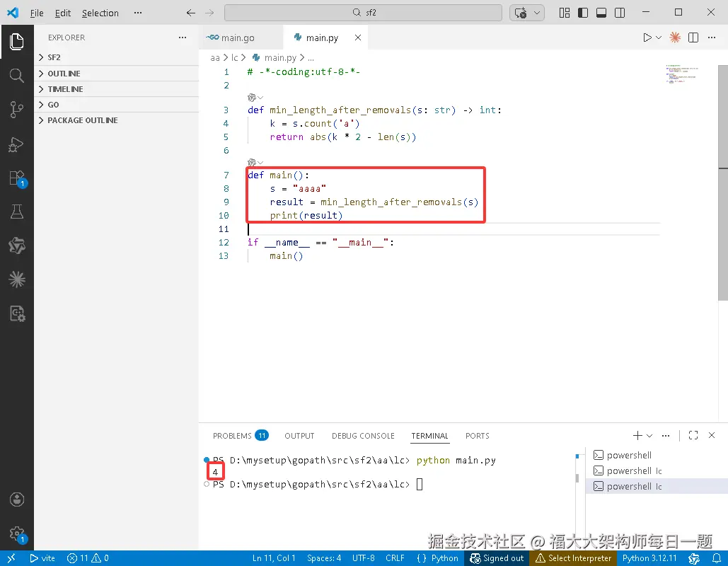Switch to the PORTS panel tab

(478, 436)
